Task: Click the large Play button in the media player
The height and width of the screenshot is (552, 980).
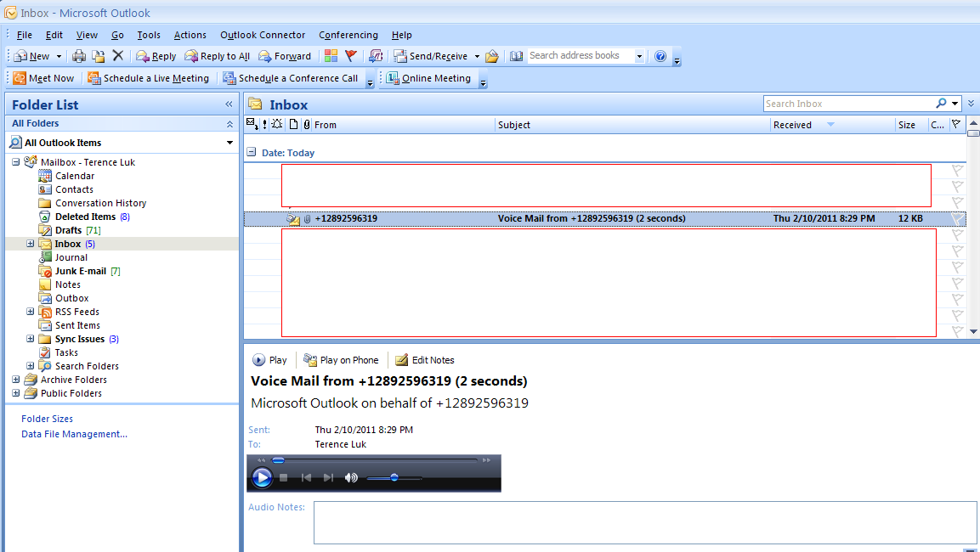Action: (x=262, y=477)
